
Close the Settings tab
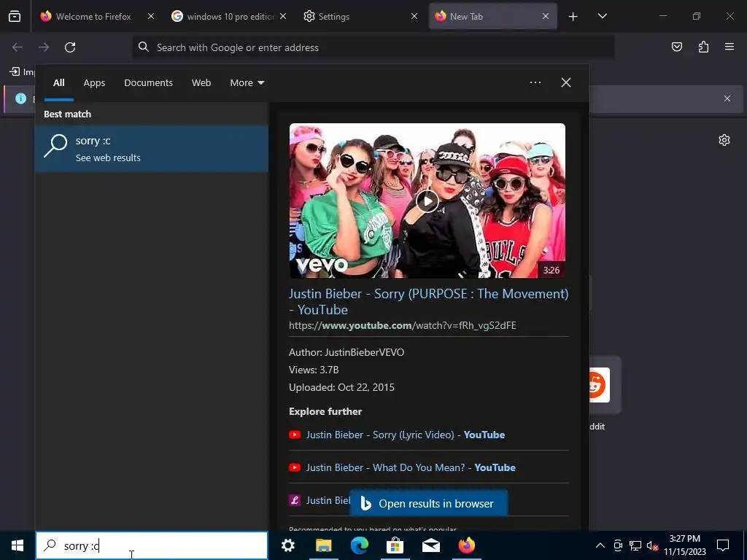pyautogui.click(x=414, y=16)
